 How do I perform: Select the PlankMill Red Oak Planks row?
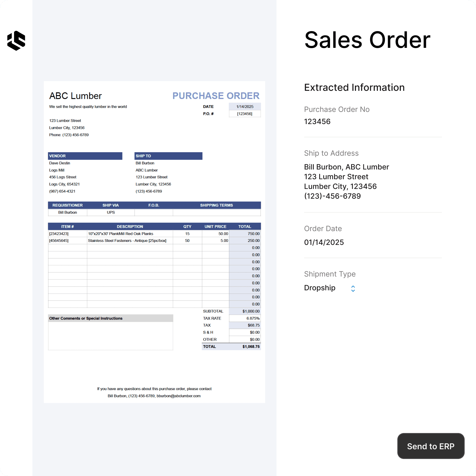click(x=130, y=234)
